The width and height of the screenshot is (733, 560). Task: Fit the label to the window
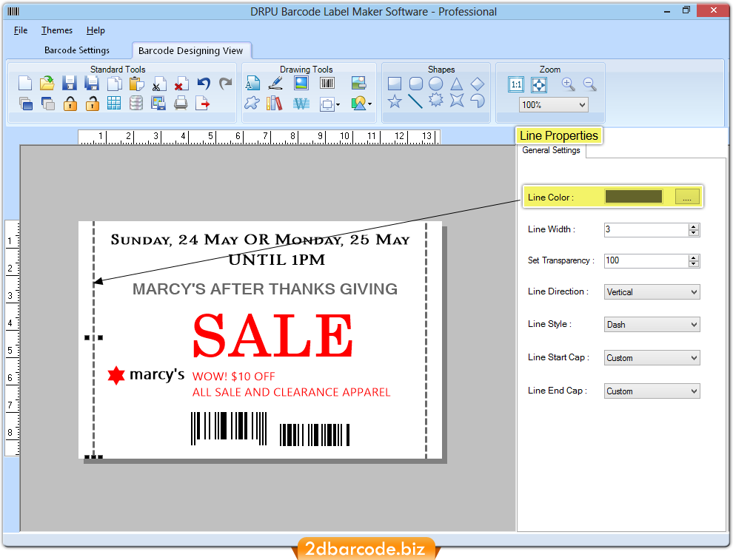point(539,84)
